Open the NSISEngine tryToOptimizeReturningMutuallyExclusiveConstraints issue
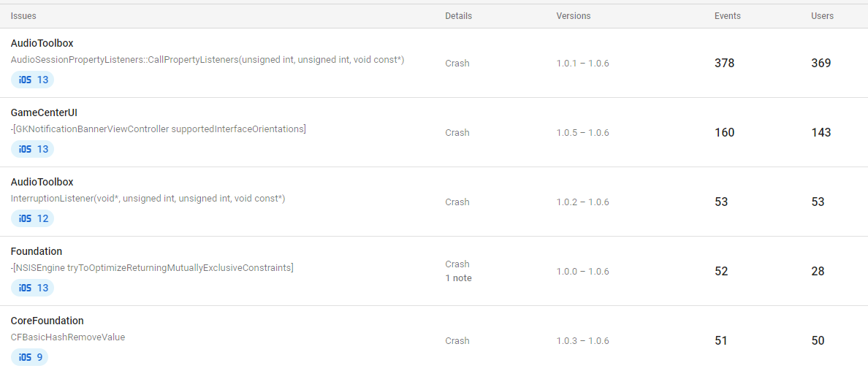Viewport: 868px width, 371px height. [152, 267]
